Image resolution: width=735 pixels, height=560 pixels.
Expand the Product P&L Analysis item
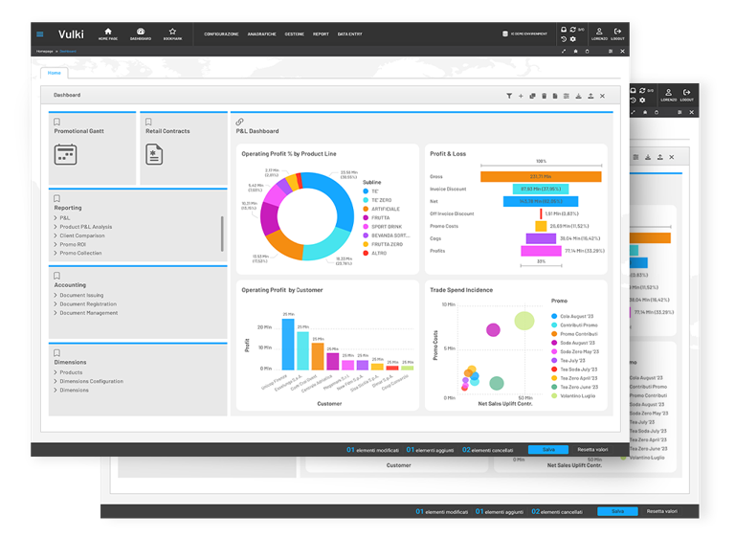tap(85, 227)
